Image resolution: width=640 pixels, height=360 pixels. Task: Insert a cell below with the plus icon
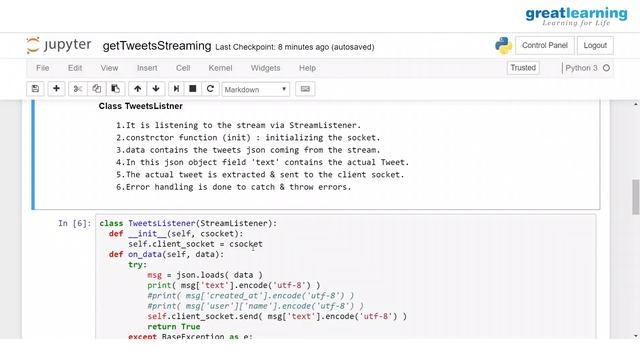coord(56,89)
